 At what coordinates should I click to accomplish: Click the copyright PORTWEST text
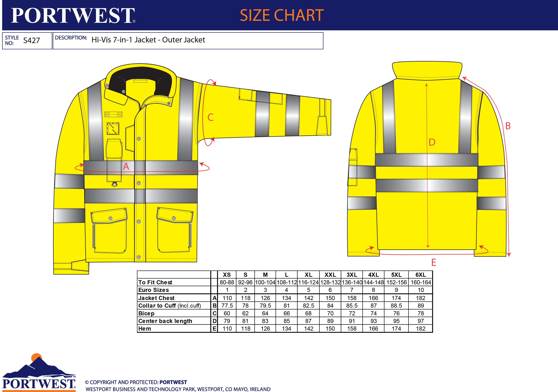173,382
